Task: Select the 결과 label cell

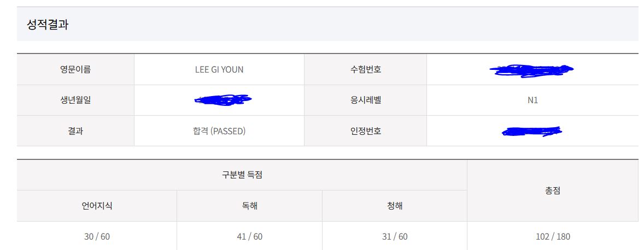Action: pyautogui.click(x=75, y=131)
